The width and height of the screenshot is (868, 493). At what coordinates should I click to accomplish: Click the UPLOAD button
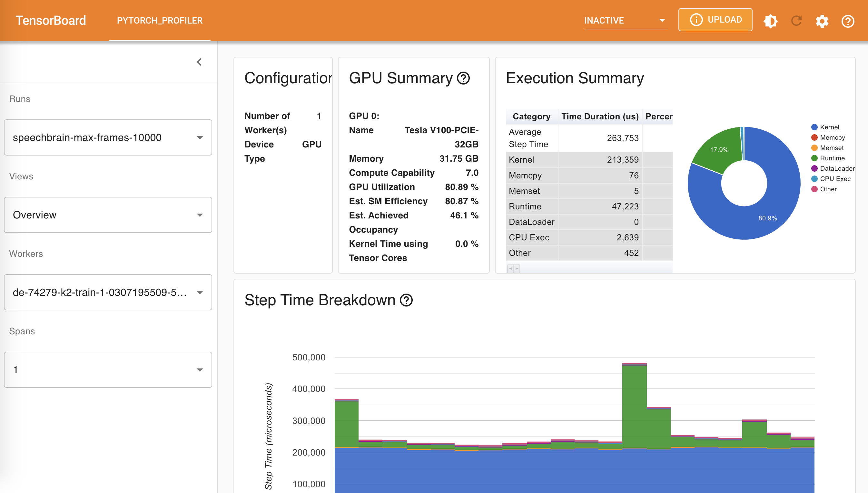715,20
